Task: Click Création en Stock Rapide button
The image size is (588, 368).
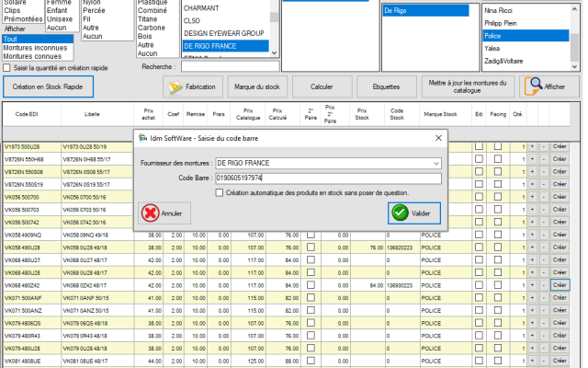Action: [48, 86]
